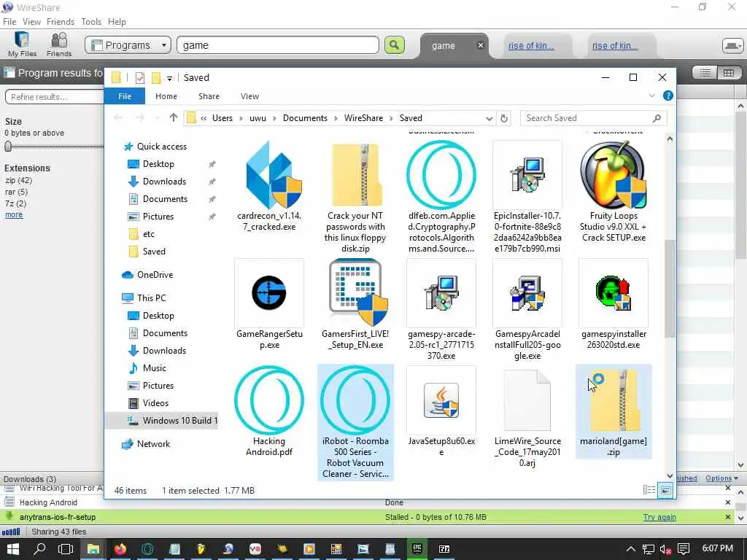Open Explorer View ribbon tab

tap(249, 96)
